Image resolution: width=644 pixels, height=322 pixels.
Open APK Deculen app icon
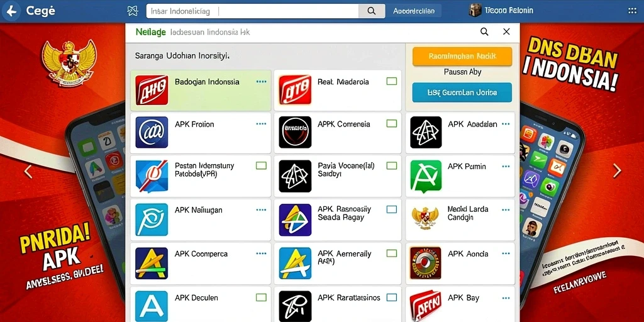pyautogui.click(x=152, y=306)
